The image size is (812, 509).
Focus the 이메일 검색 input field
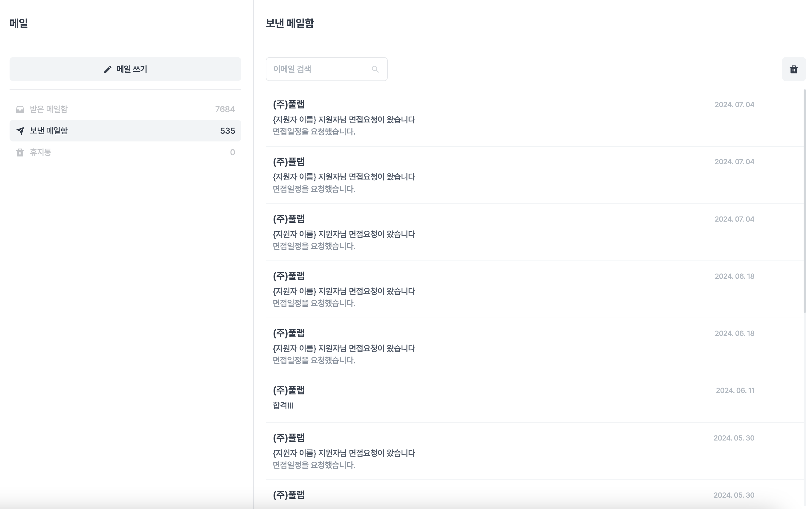(x=326, y=69)
